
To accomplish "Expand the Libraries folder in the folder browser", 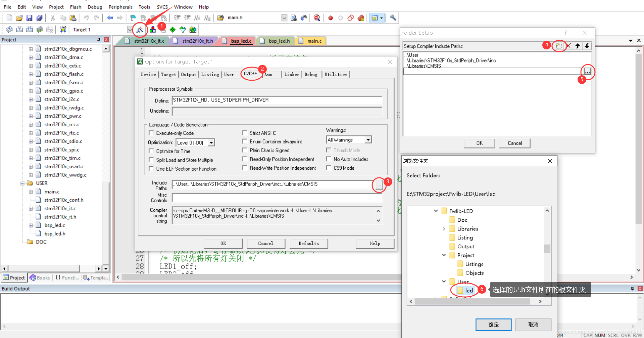I will tap(444, 229).
